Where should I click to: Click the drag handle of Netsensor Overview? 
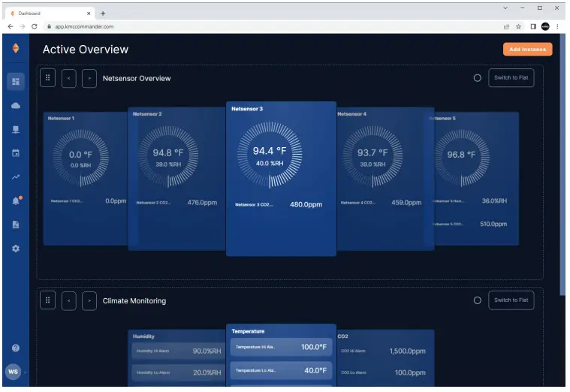click(47, 78)
